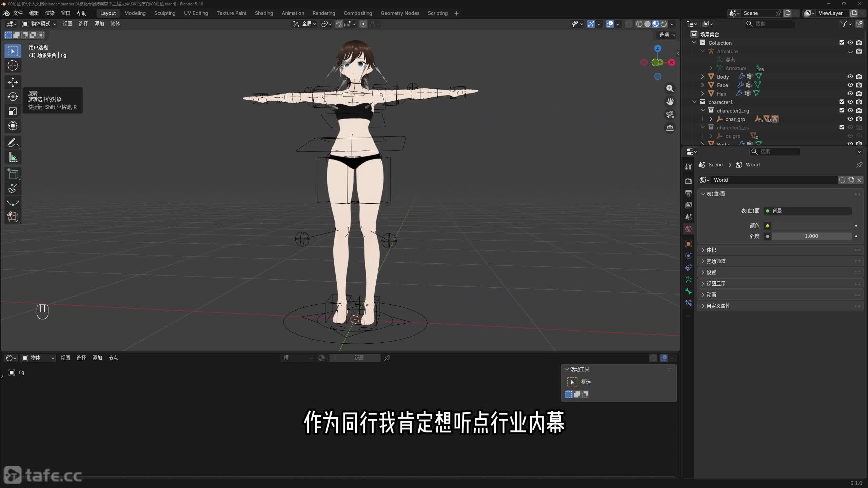
Task: Open the Render properties tab icon
Action: pyautogui.click(x=688, y=181)
